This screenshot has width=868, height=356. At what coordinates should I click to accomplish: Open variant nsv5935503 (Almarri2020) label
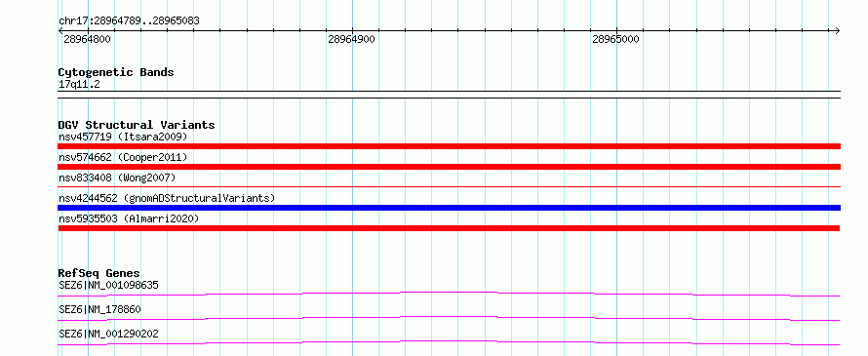(x=129, y=218)
